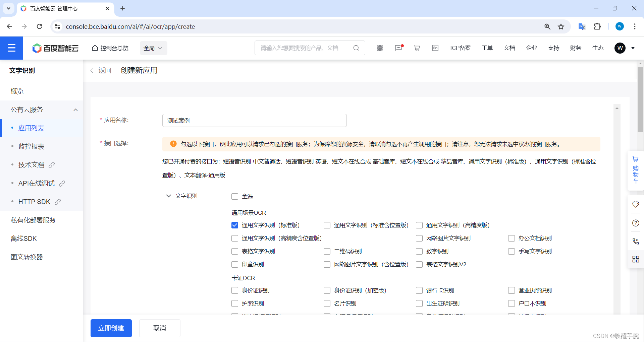Open the 文档 menu in the top bar
The image size is (644, 342).
(x=509, y=48)
